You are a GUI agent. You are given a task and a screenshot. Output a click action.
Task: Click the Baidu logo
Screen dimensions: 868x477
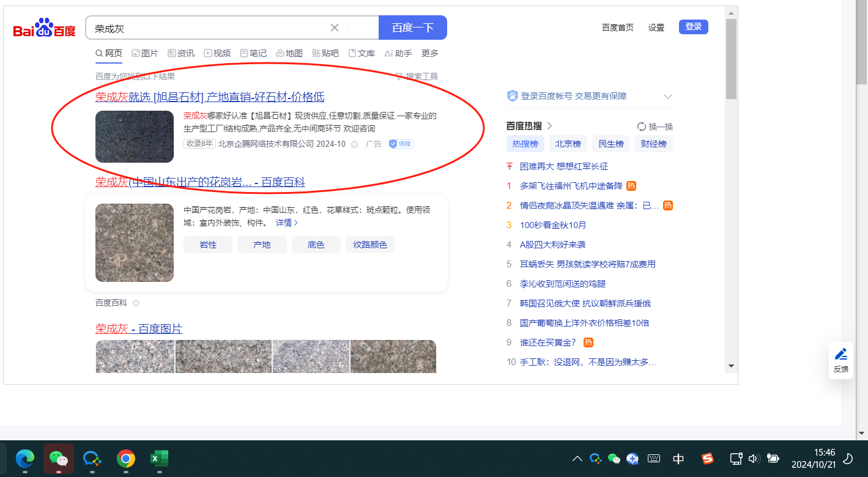point(45,28)
